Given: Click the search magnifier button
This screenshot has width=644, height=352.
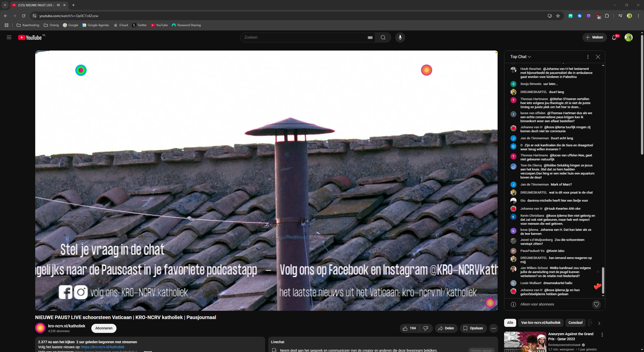Looking at the screenshot, I should tap(383, 37).
